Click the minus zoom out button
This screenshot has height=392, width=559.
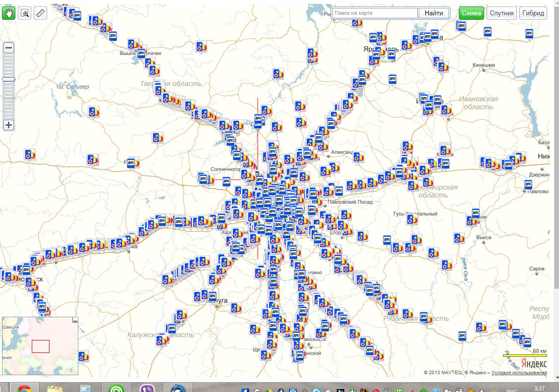pyautogui.click(x=8, y=48)
